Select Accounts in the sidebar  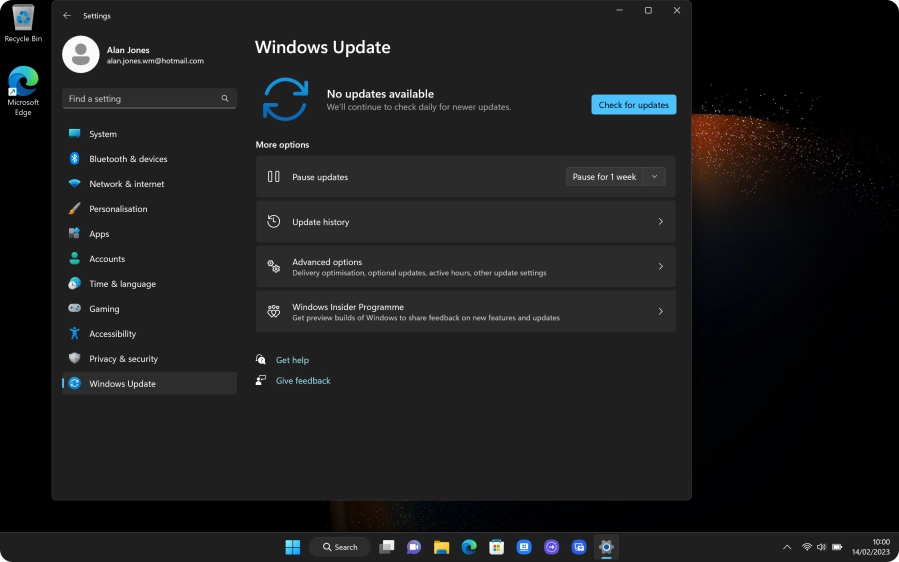[x=107, y=259]
